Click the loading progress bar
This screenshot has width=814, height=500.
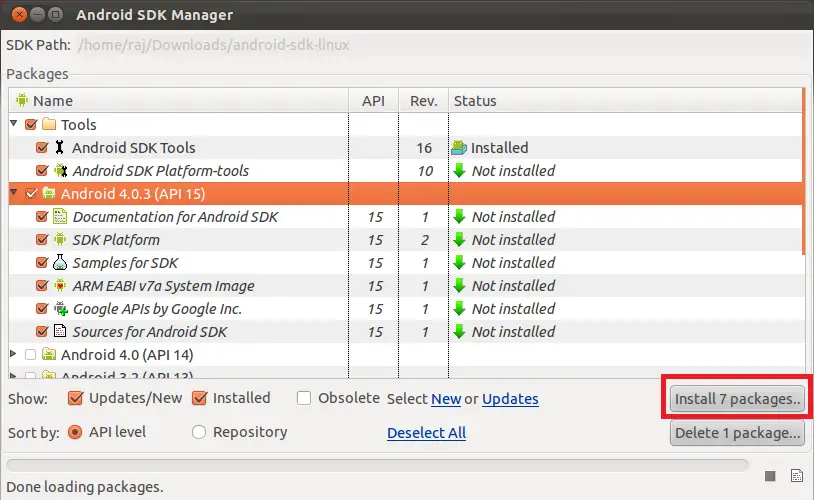pos(377,465)
